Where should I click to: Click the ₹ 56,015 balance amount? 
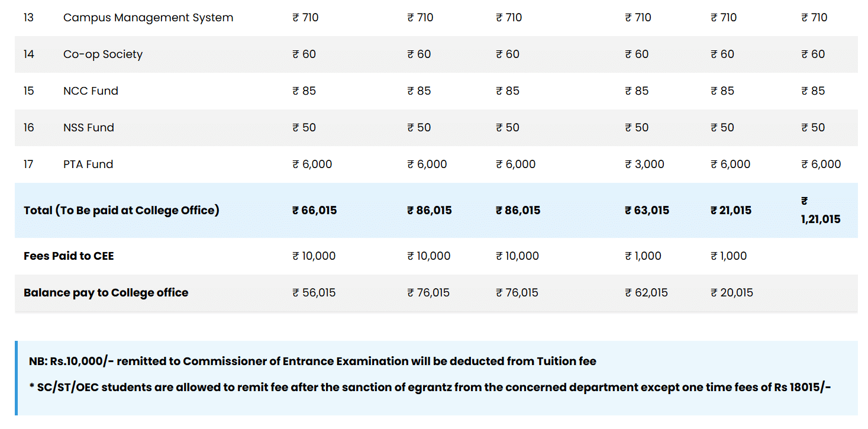[x=314, y=293]
